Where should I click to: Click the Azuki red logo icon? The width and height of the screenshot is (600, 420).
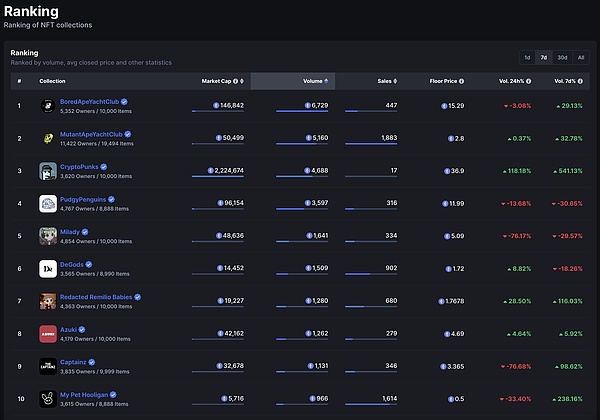point(47,333)
